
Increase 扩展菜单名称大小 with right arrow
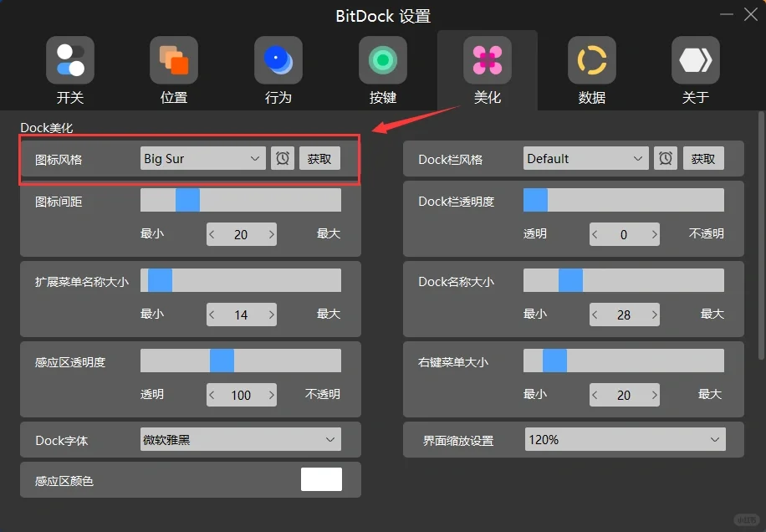271,315
